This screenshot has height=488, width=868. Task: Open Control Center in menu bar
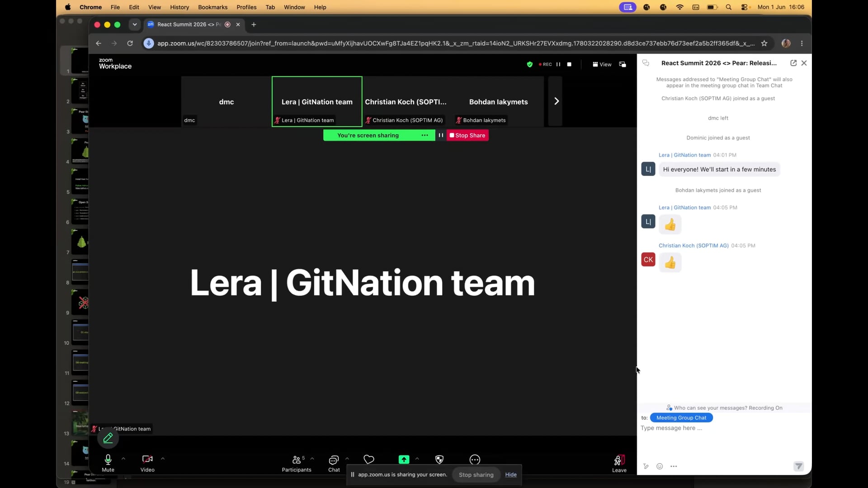point(745,7)
